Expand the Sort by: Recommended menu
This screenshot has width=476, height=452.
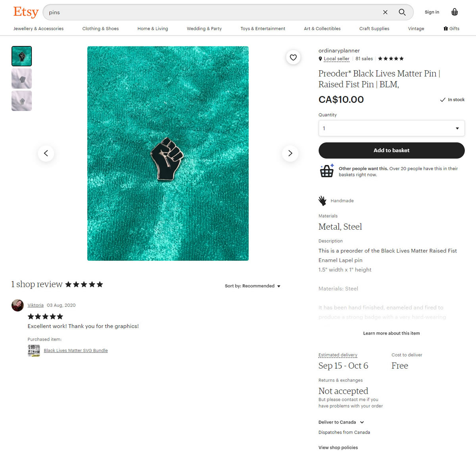coord(253,286)
